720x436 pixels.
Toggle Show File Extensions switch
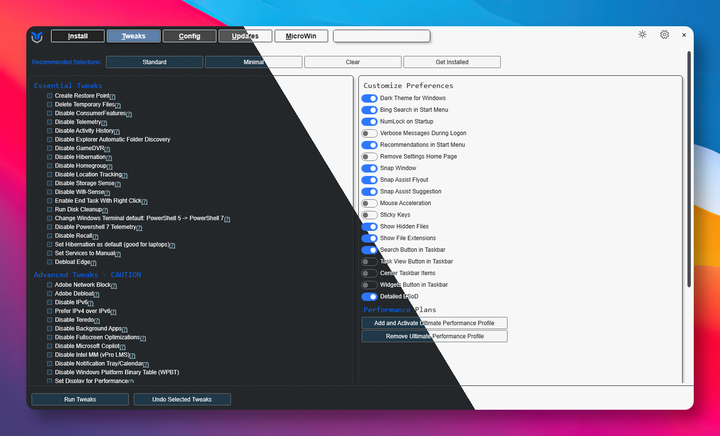click(369, 238)
